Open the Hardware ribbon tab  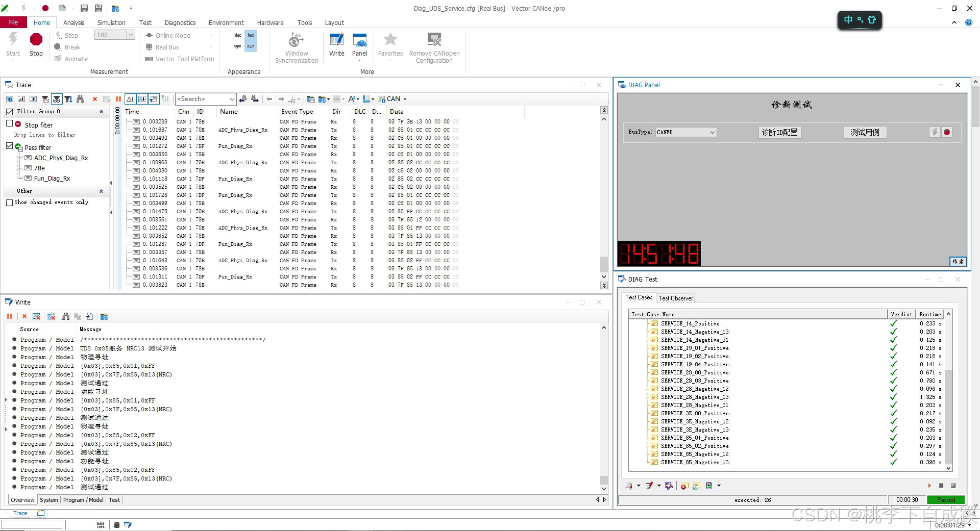coord(270,22)
